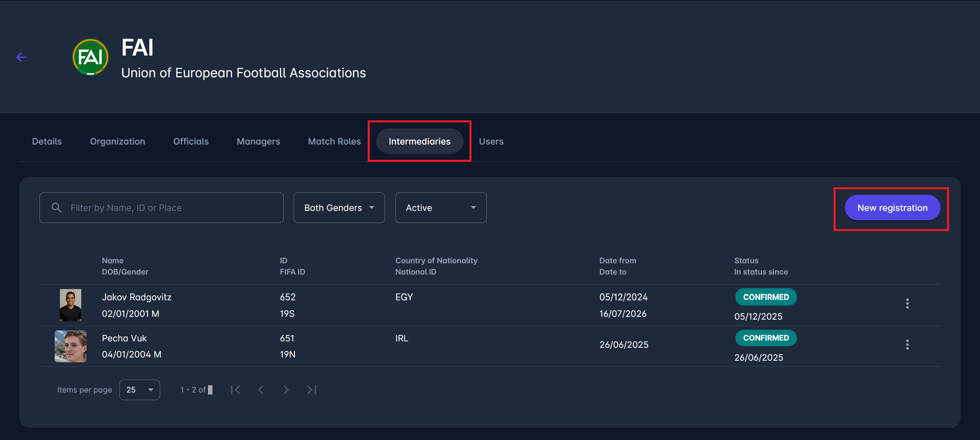The width and height of the screenshot is (980, 440).
Task: Open options menu for Pecha Vuk
Action: [907, 345]
